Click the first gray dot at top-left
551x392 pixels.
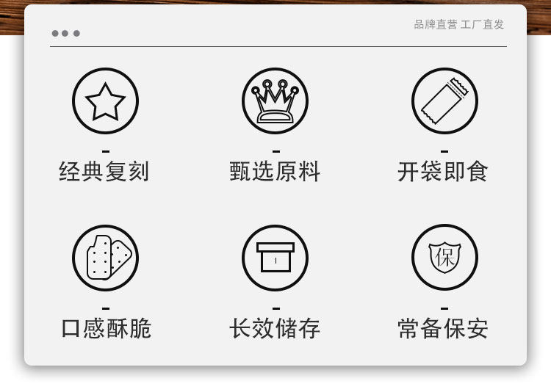pyautogui.click(x=55, y=33)
